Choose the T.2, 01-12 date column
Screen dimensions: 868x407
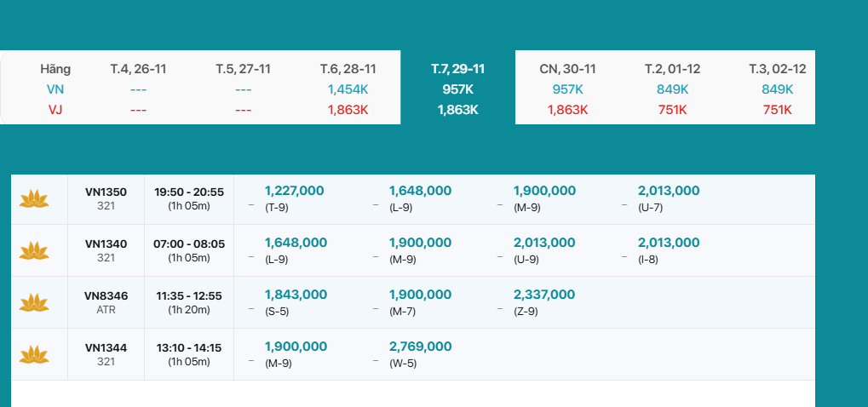tap(672, 69)
